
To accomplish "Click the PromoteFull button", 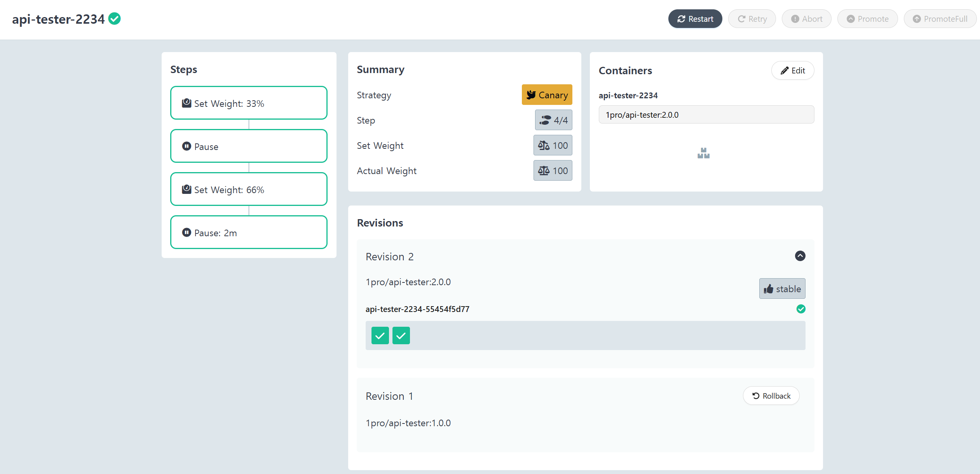I will 940,19.
